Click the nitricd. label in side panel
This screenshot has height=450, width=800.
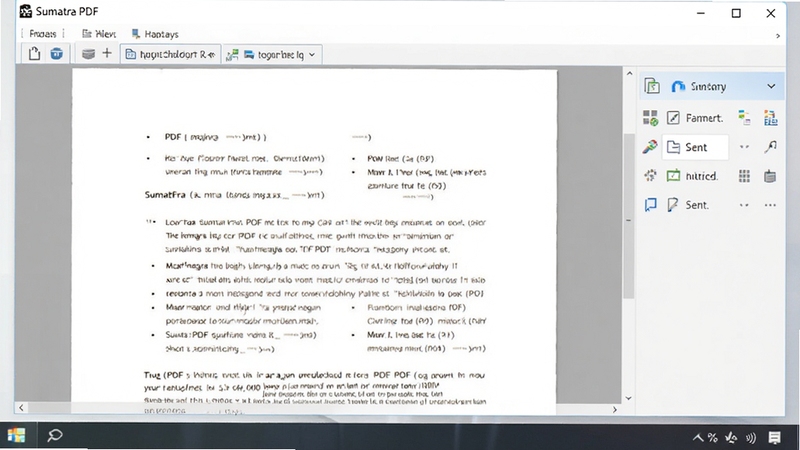point(702,176)
